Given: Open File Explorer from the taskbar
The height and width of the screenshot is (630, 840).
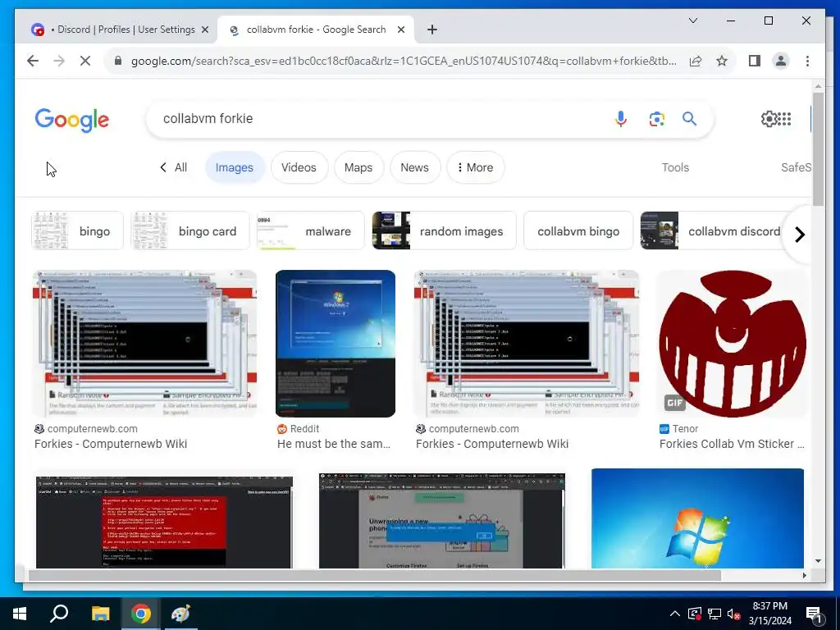Looking at the screenshot, I should tap(100, 614).
